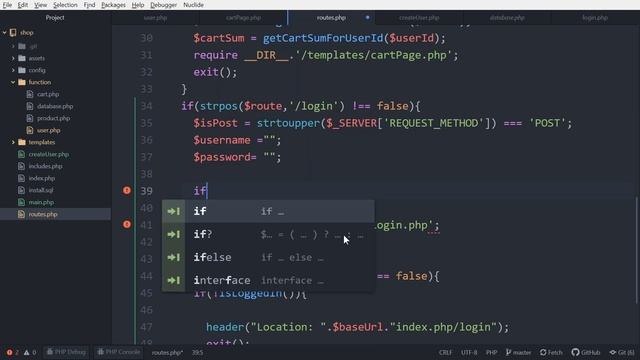Change the UTF-8 encoding setting
640x360 pixels.
(x=469, y=352)
